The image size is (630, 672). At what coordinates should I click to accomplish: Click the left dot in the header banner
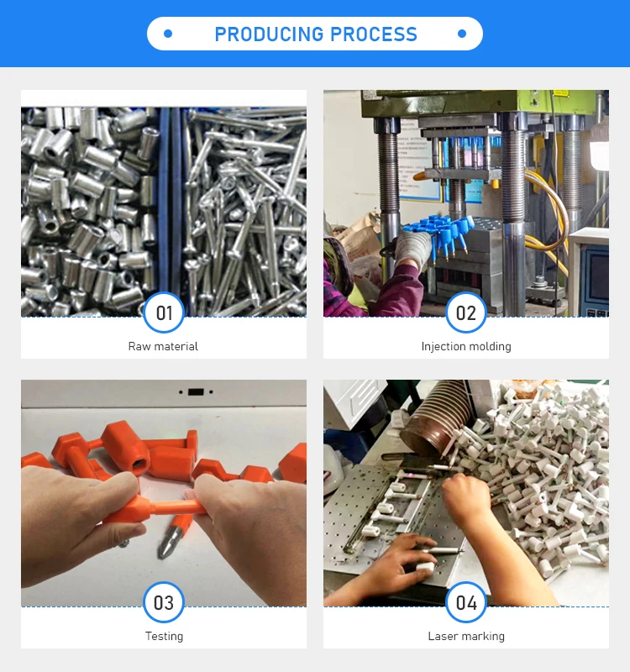168,34
